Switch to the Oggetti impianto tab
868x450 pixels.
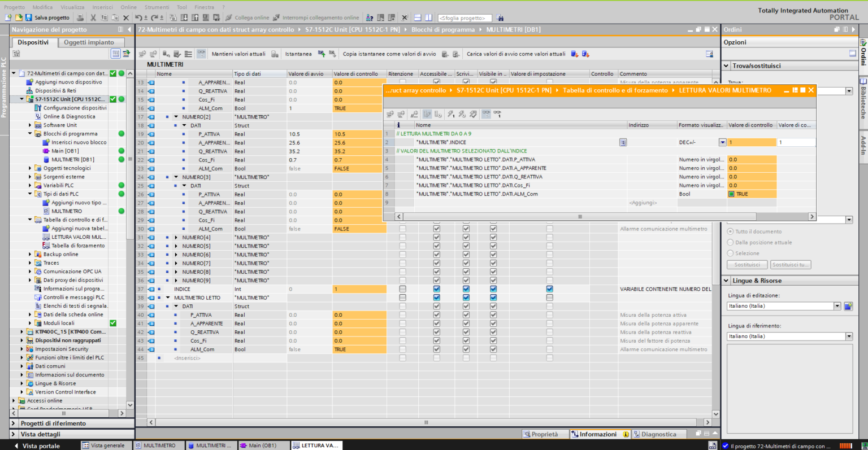tap(91, 42)
